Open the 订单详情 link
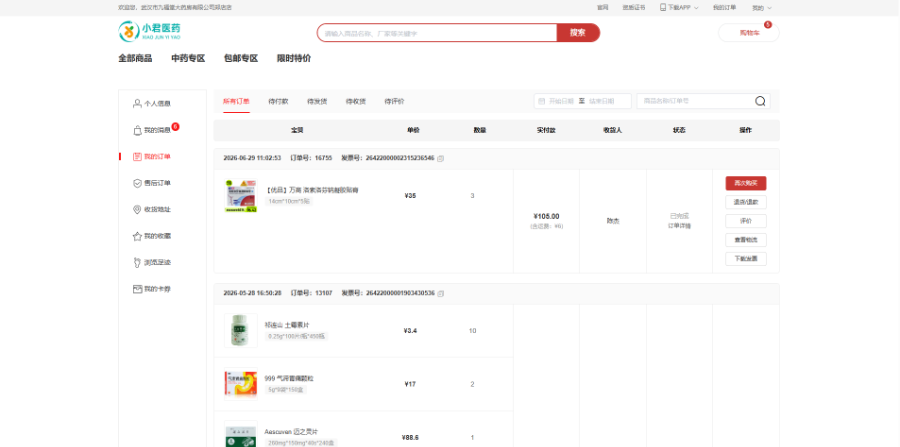 coord(679,226)
